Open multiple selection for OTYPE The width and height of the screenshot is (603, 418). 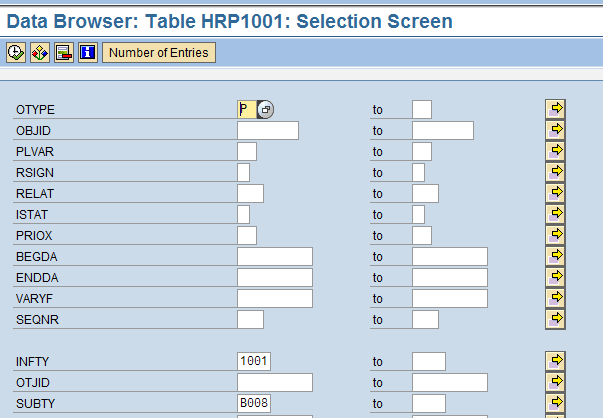coord(556,109)
